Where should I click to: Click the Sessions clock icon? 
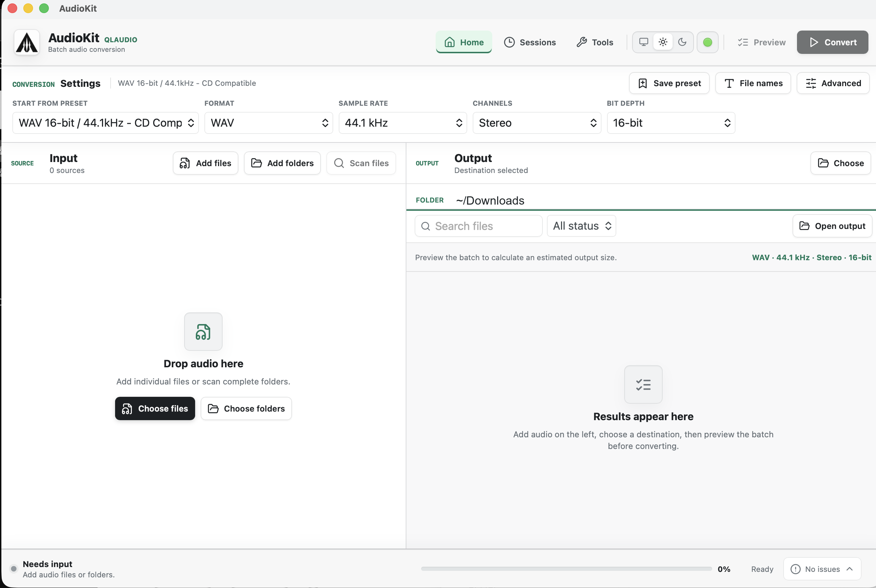(x=509, y=42)
